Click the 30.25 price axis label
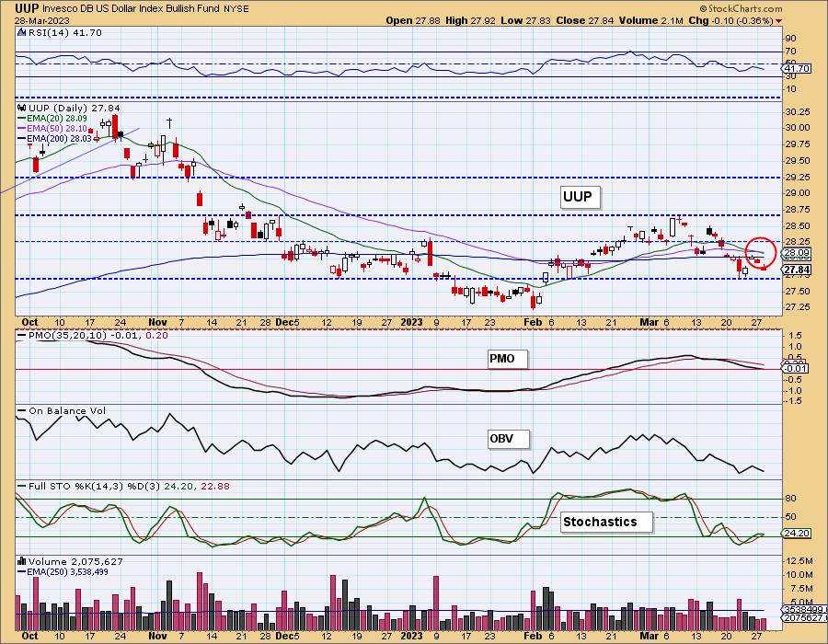 pyautogui.click(x=799, y=112)
